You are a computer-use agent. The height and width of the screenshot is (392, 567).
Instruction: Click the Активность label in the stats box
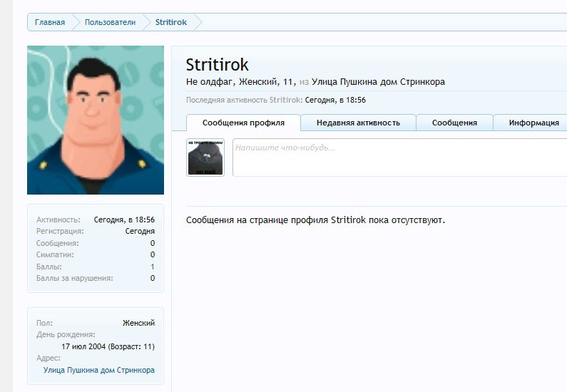click(x=58, y=220)
